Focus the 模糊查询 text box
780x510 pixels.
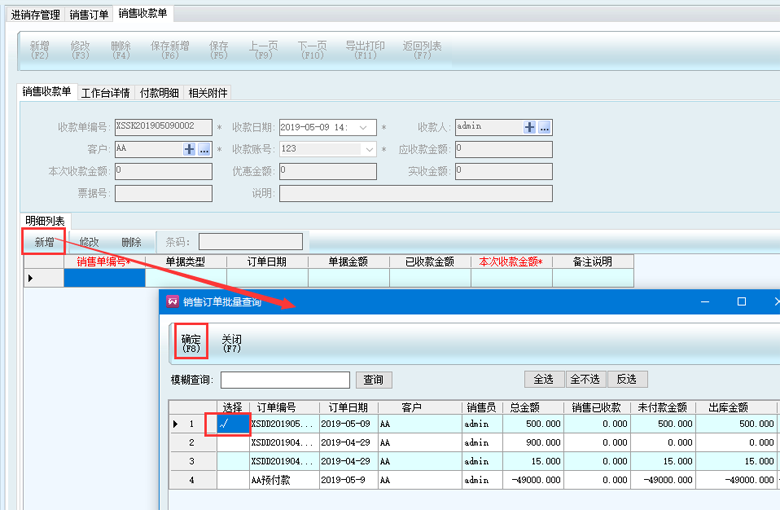pyautogui.click(x=285, y=380)
